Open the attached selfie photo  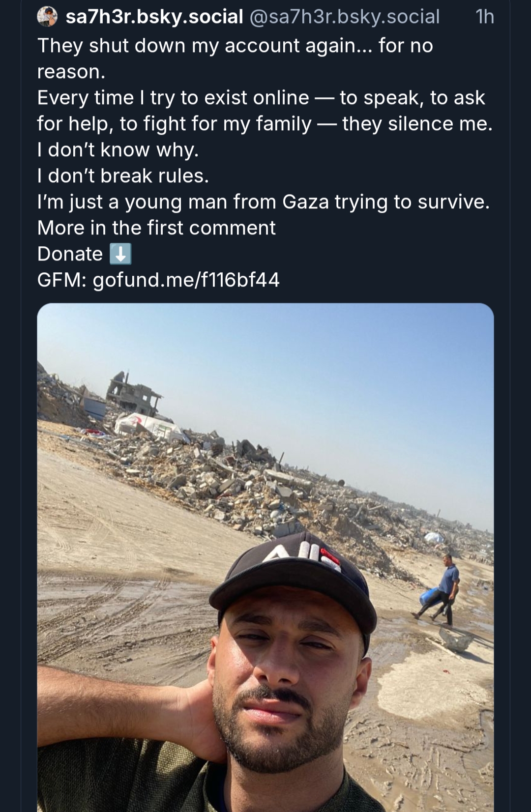tap(265, 555)
